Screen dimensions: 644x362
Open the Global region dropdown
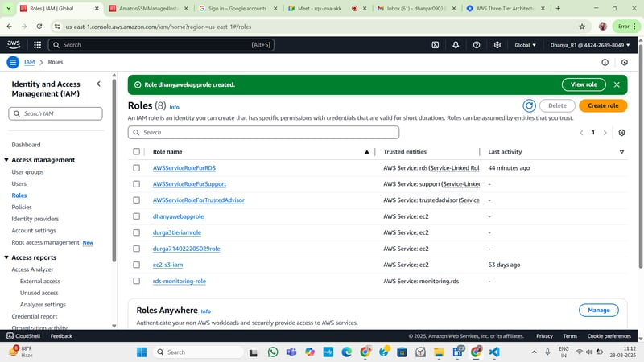coord(526,45)
